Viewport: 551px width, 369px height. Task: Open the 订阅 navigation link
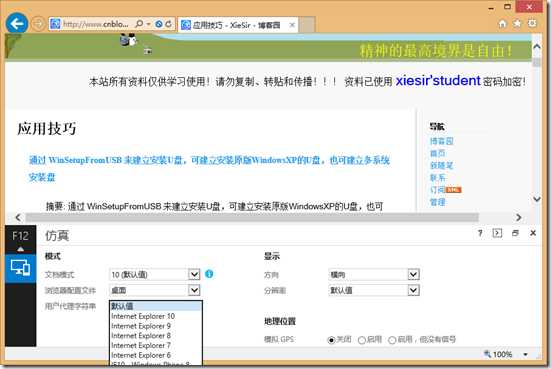point(437,190)
